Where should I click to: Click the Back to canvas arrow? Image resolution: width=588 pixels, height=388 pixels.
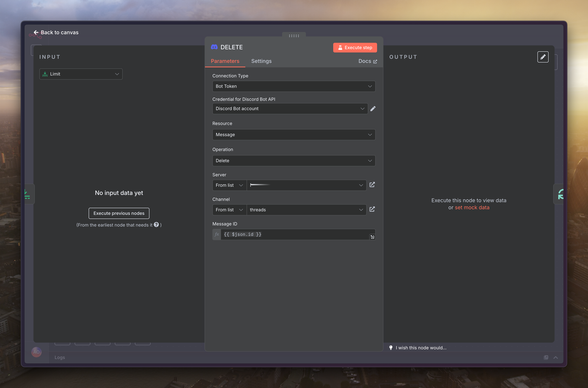[x=36, y=32]
